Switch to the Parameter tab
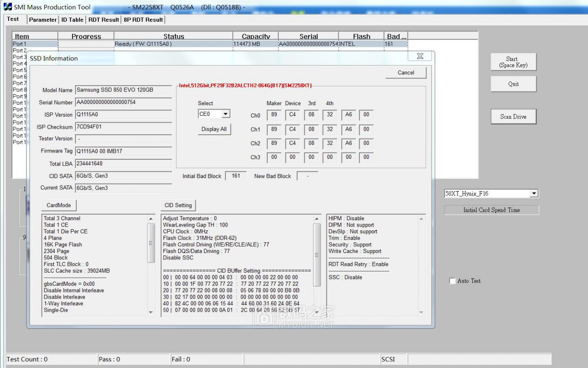The width and height of the screenshot is (588, 368). [x=43, y=20]
